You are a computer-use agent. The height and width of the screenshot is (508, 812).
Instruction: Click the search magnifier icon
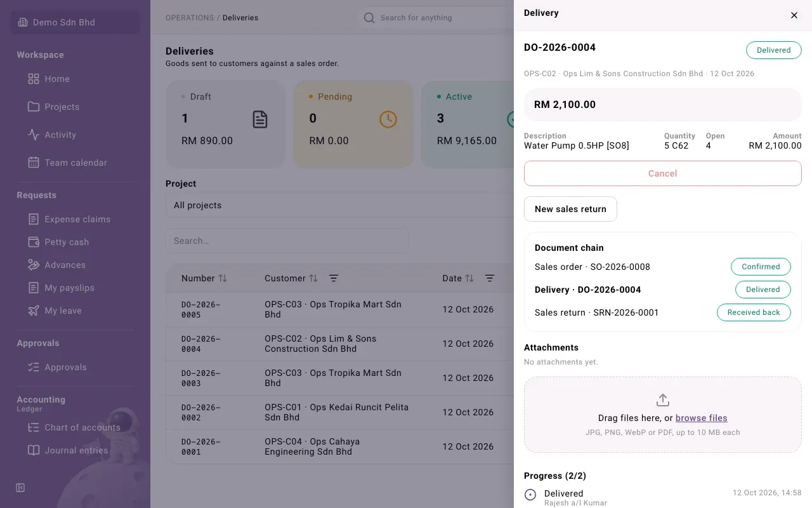pos(369,18)
